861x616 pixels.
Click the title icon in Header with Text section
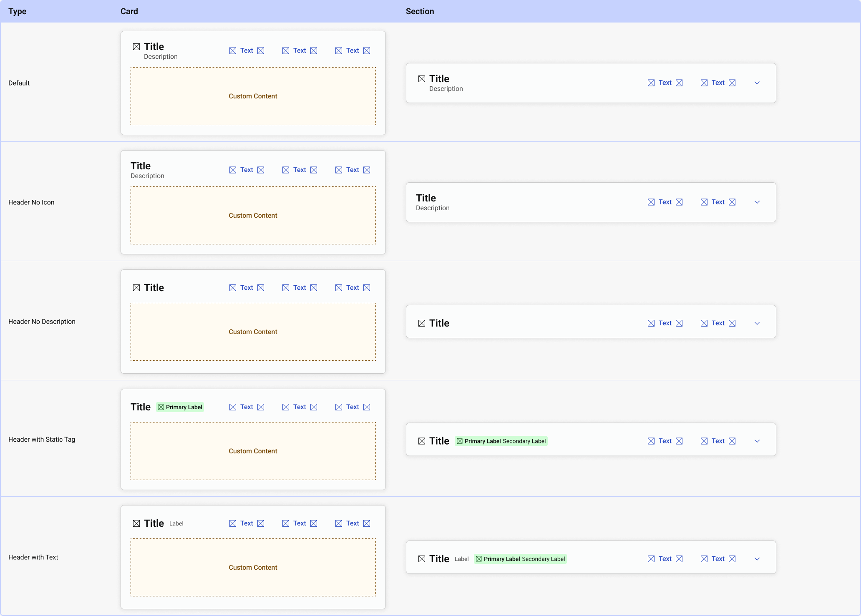pos(422,559)
